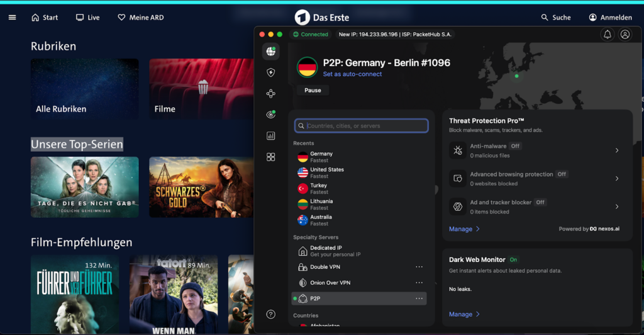The height and width of the screenshot is (335, 644).
Task: Click the German flag of the connected server
Action: pyautogui.click(x=307, y=67)
